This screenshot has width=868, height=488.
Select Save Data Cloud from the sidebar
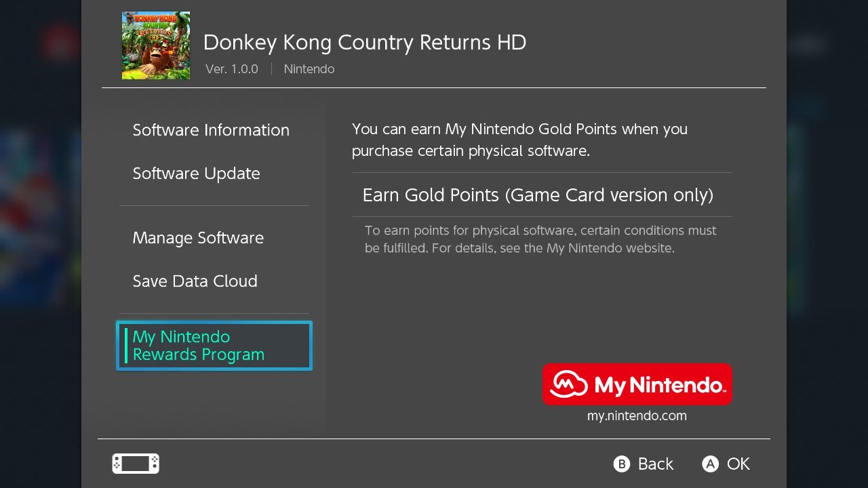pyautogui.click(x=195, y=281)
